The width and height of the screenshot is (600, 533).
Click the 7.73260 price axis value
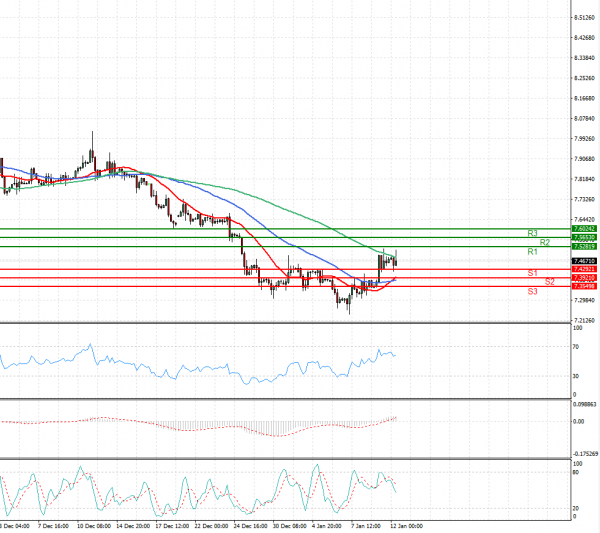click(x=585, y=199)
